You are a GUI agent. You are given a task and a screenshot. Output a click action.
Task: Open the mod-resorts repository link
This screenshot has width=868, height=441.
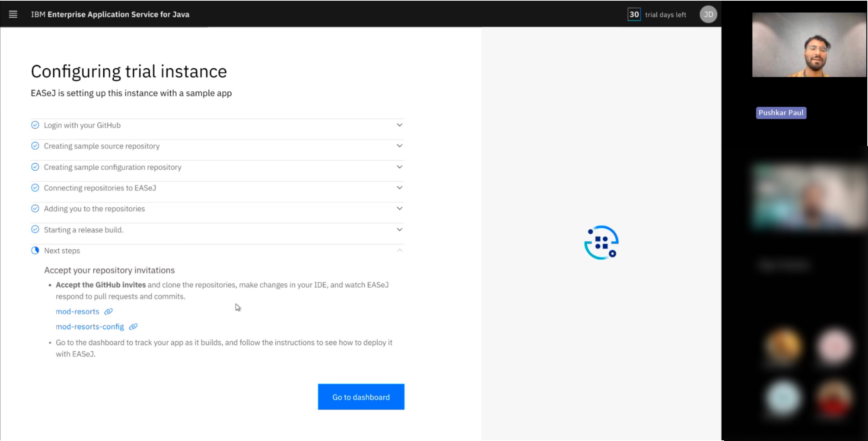point(77,311)
